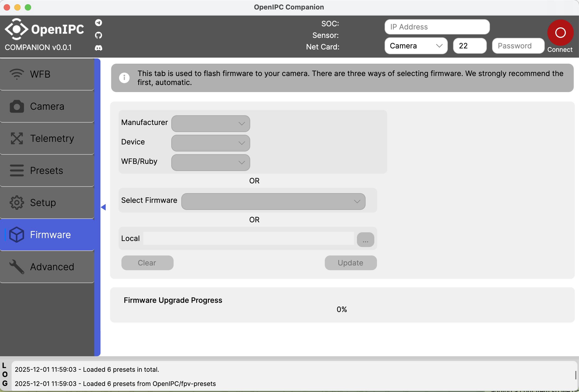Screen dimensions: 579x392
Task: Focus the Password field
Action: pyautogui.click(x=518, y=46)
